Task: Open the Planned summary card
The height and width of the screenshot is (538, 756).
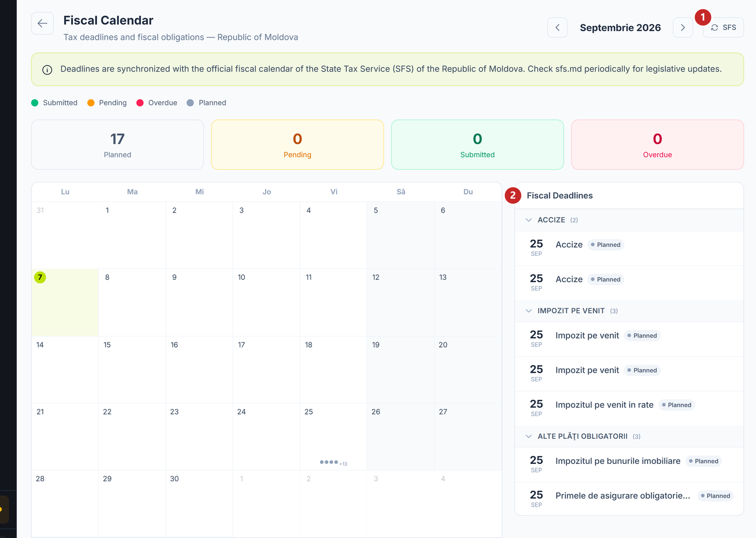Action: [x=117, y=145]
